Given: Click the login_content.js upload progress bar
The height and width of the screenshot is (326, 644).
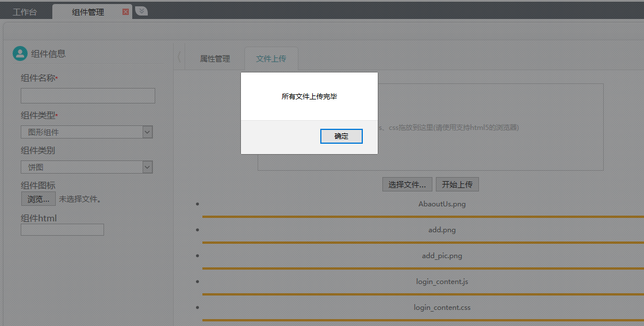Looking at the screenshot, I should (423, 294).
